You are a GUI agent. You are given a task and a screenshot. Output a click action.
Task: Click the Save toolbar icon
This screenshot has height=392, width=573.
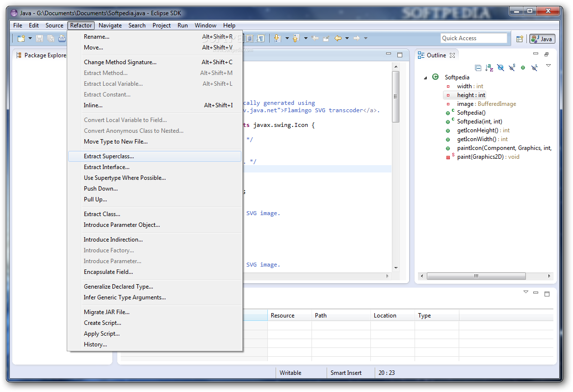39,38
